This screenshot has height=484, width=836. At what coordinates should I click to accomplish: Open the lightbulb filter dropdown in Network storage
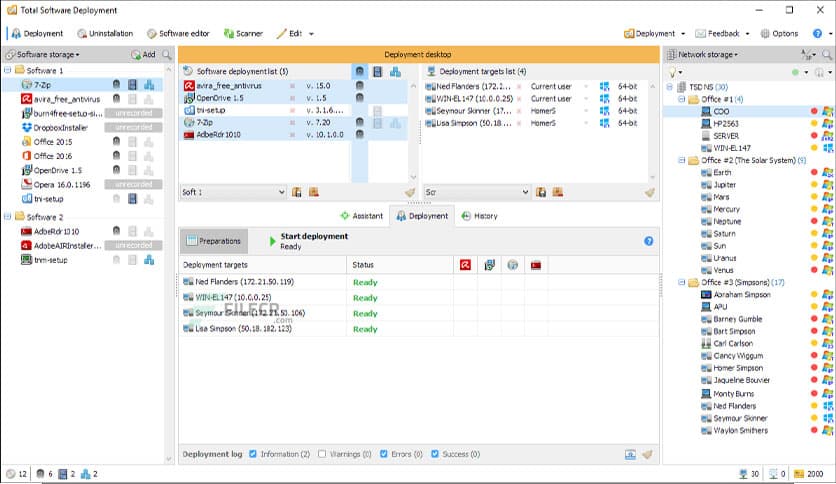point(675,72)
